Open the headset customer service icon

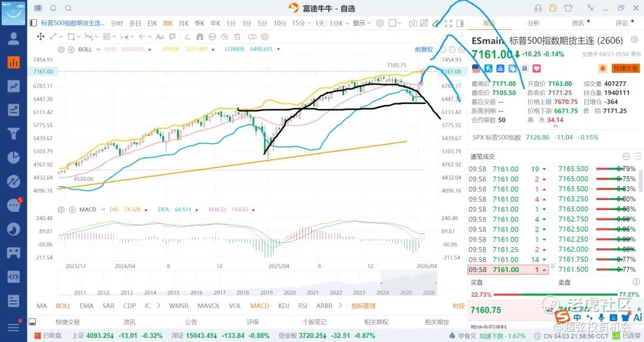pos(538,8)
